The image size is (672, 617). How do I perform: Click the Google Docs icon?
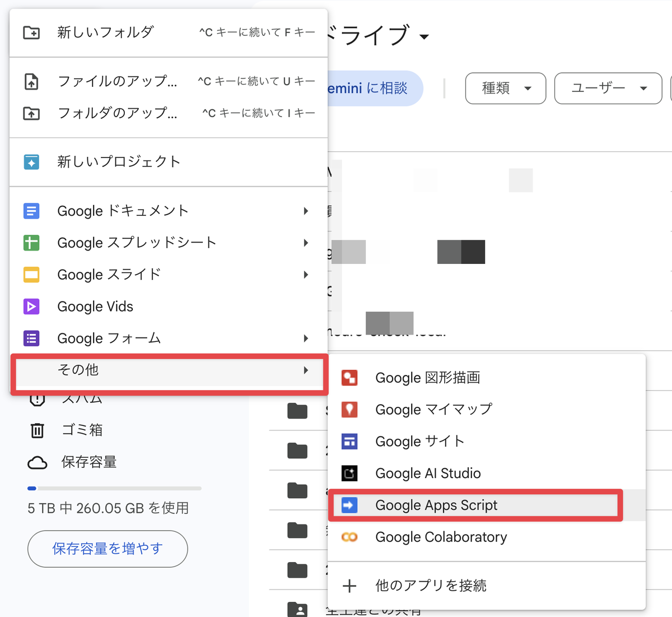(31, 211)
